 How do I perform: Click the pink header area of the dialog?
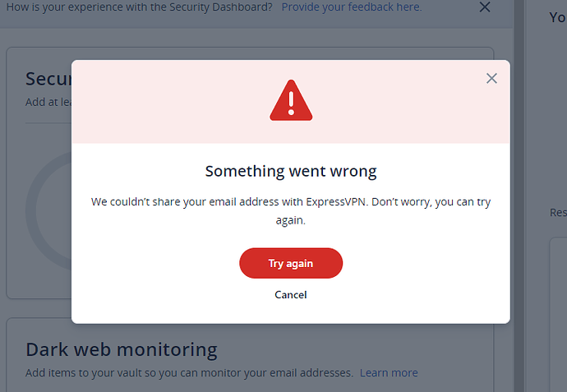(x=291, y=102)
